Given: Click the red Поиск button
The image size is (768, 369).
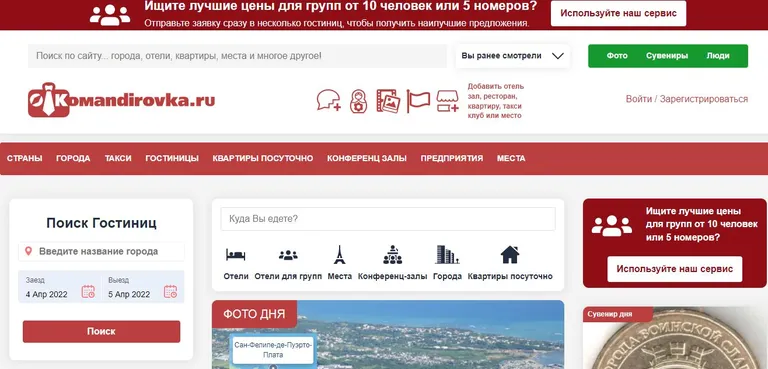Looking at the screenshot, I should (x=101, y=332).
